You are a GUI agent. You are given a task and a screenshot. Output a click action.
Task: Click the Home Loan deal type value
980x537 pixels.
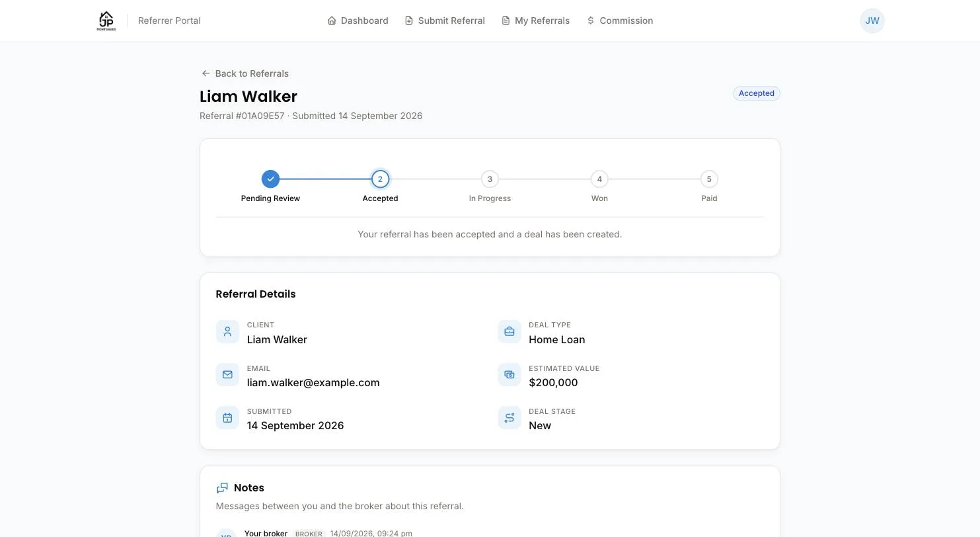tap(556, 339)
